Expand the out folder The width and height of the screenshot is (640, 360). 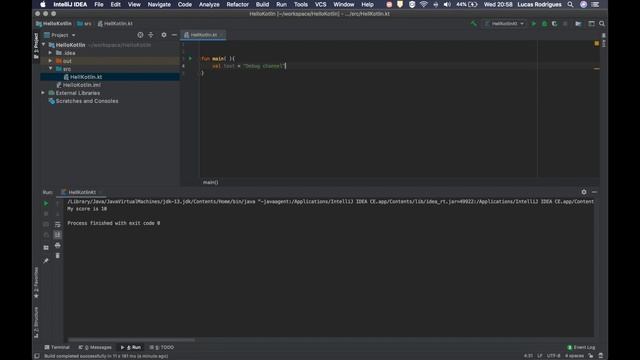click(x=51, y=61)
